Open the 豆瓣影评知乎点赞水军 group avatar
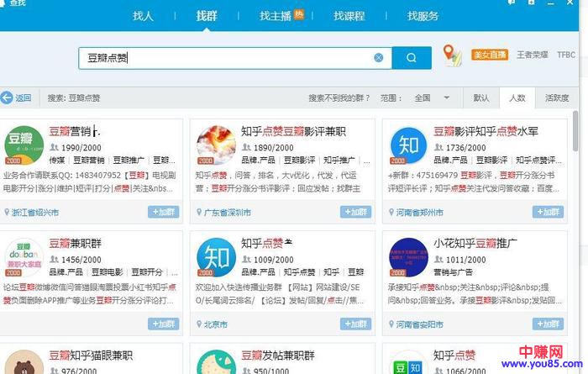 click(x=407, y=145)
